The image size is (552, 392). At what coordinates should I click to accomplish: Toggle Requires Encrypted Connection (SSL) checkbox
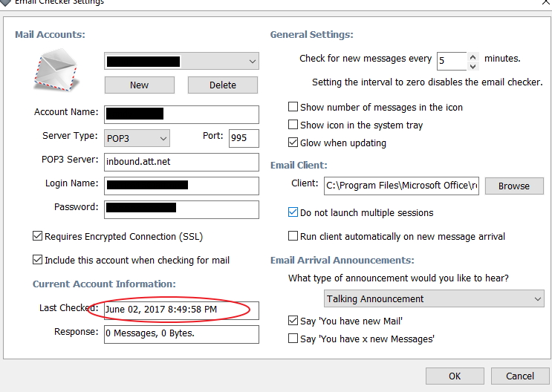[38, 237]
